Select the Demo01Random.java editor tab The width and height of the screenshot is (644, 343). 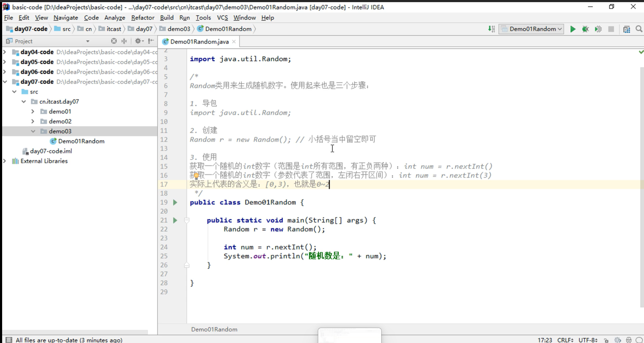tap(199, 41)
